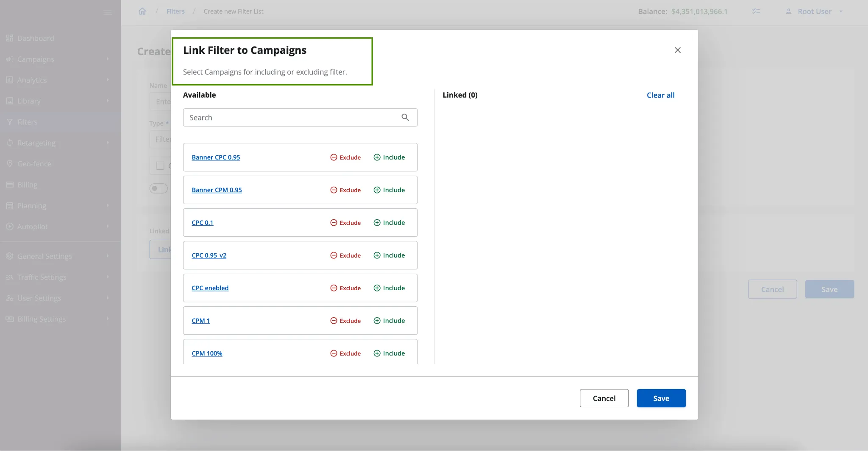Open the Root User account dropdown
The height and width of the screenshot is (451, 868).
coord(814,11)
